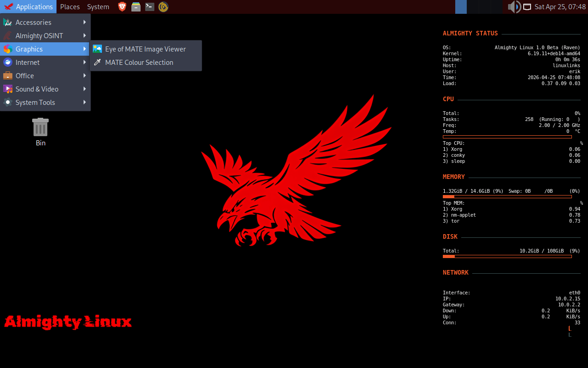Open MATE Colour Selection
The image size is (588, 368).
[x=139, y=63]
